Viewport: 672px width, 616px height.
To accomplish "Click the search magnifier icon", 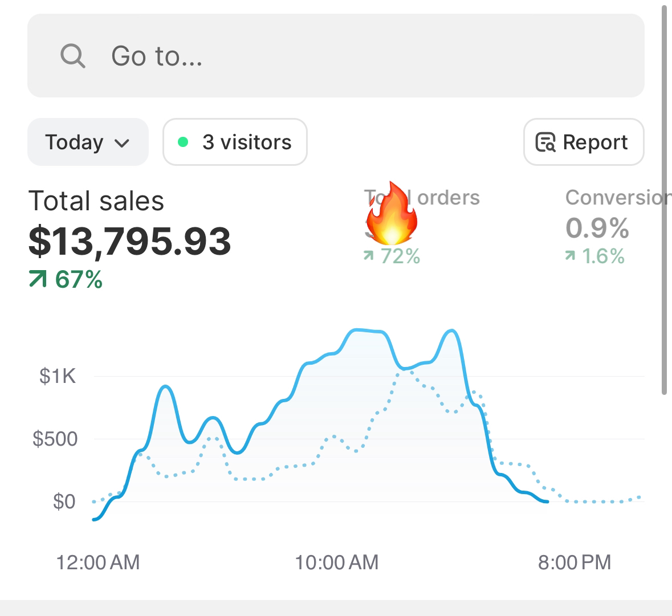I will coord(72,55).
